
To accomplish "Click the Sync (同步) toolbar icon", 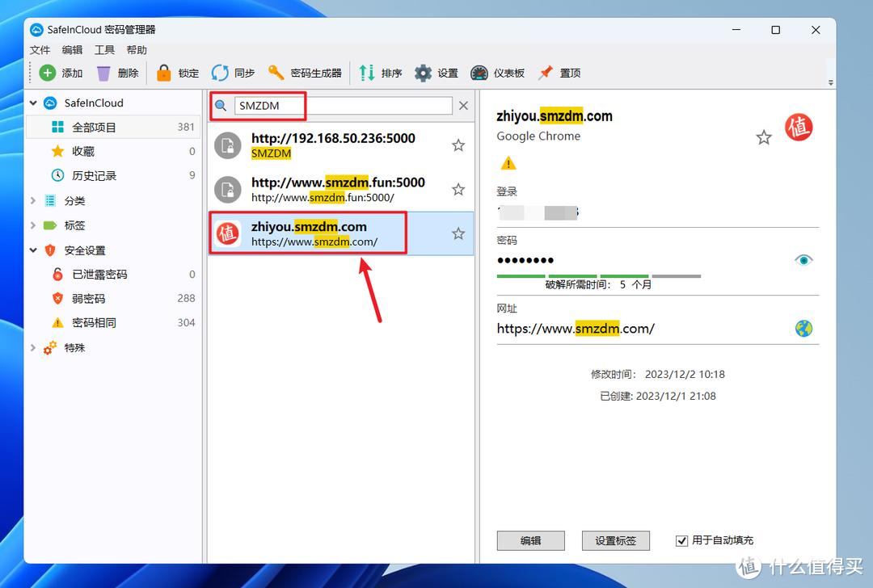I will pos(220,73).
